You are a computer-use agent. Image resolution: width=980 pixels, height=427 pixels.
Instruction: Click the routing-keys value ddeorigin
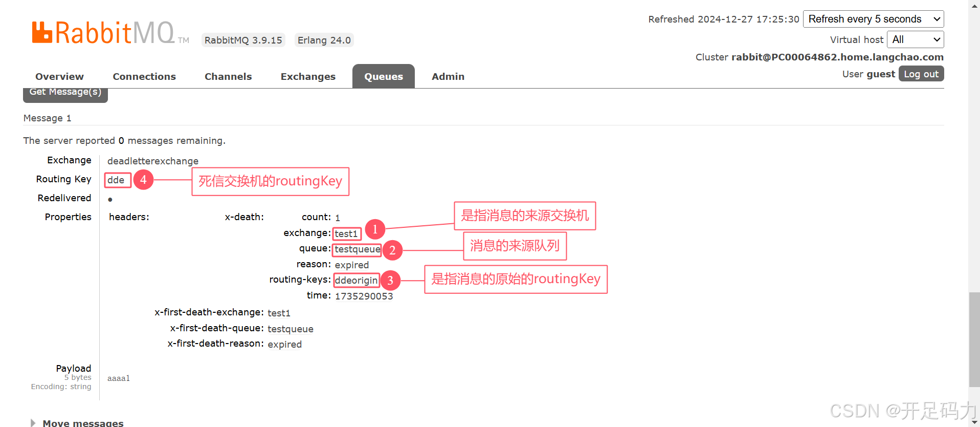(x=356, y=281)
